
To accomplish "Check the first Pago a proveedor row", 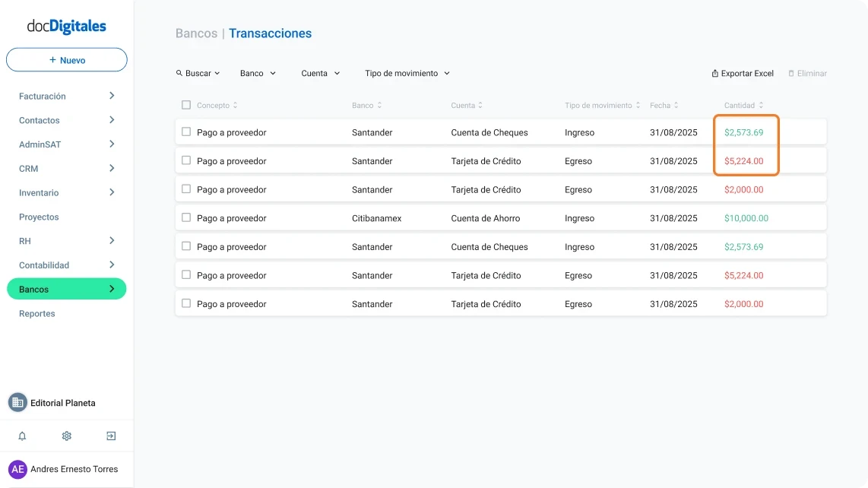I will pos(185,132).
